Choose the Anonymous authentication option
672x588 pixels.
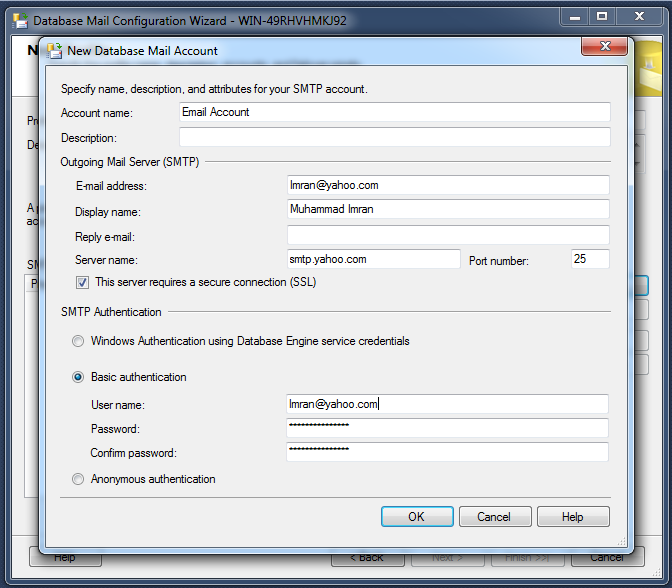pos(78,479)
